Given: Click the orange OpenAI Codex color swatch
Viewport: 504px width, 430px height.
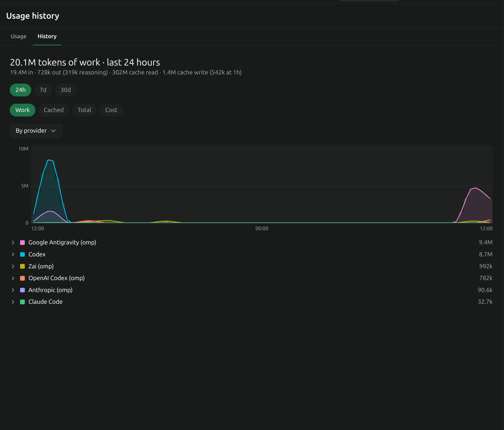Looking at the screenshot, I should [23, 278].
